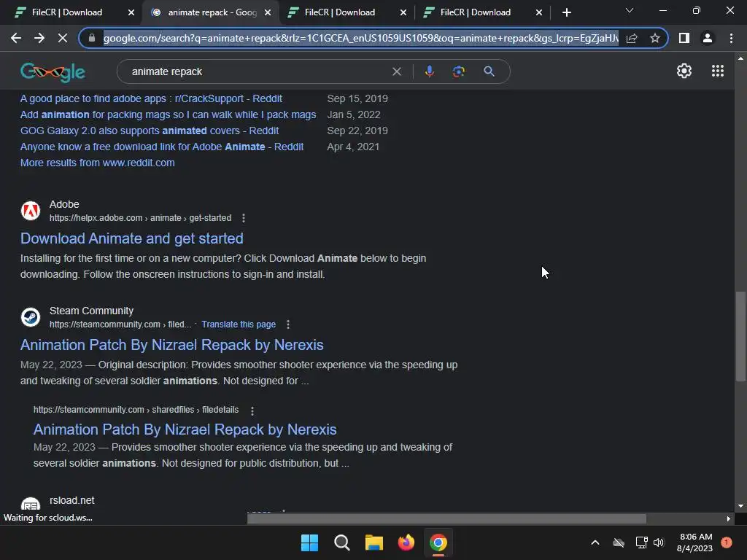Bookmark this page with star icon
Viewport: 747px width, 560px height.
pyautogui.click(x=655, y=38)
